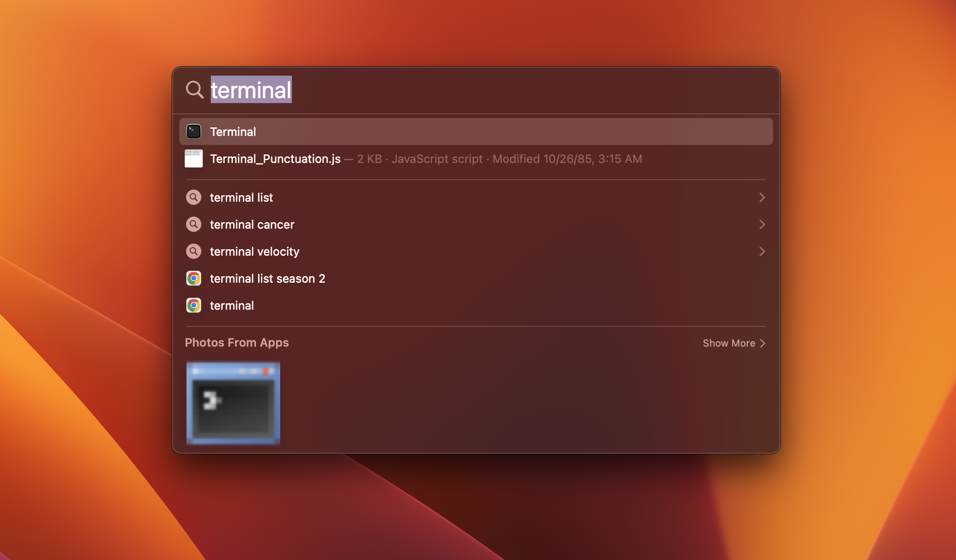Screen dimensions: 956x560
Task: Select terminal list season 2 result text
Action: (x=268, y=278)
